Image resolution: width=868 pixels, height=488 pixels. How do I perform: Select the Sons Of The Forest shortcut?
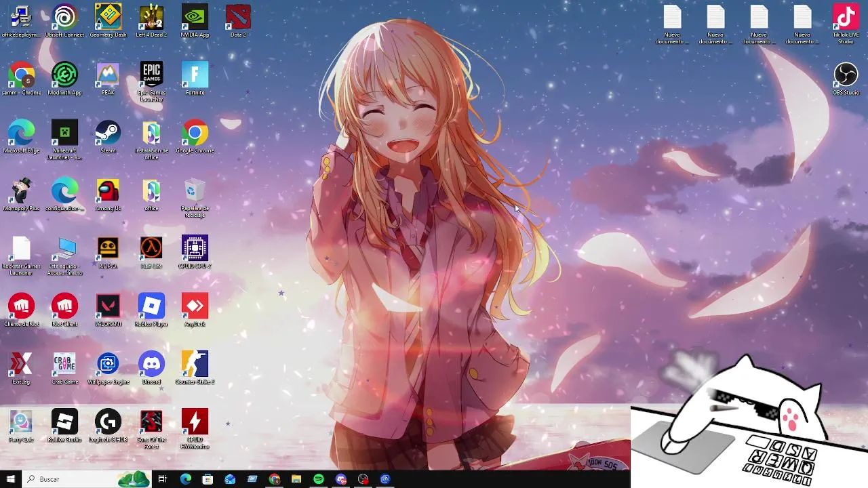(x=151, y=430)
